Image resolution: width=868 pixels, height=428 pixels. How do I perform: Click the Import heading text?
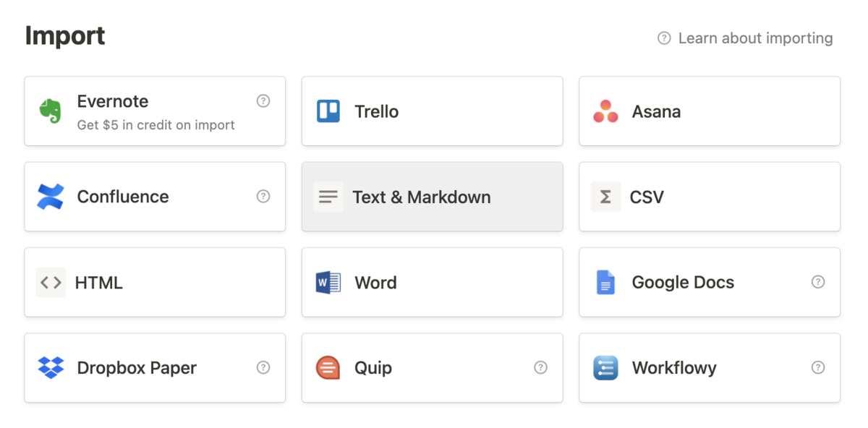pos(65,35)
